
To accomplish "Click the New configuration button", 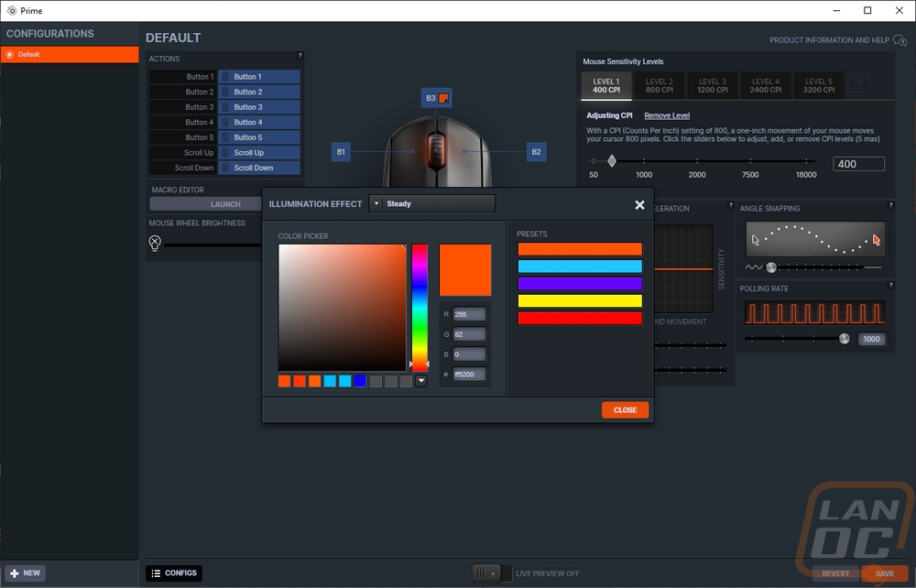I will [26, 573].
